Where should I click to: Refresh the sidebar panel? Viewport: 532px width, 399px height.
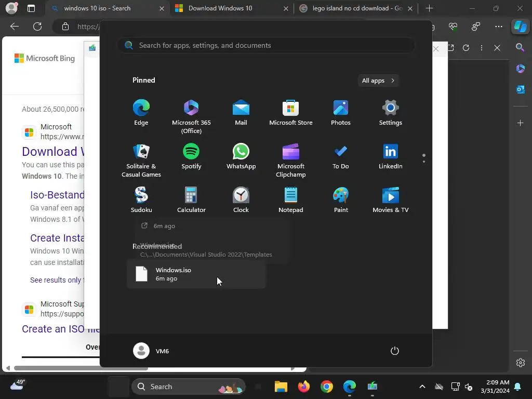466,48
